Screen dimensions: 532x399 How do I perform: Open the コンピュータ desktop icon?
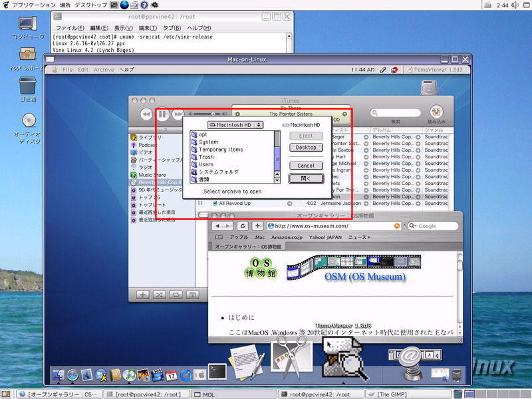(28, 27)
